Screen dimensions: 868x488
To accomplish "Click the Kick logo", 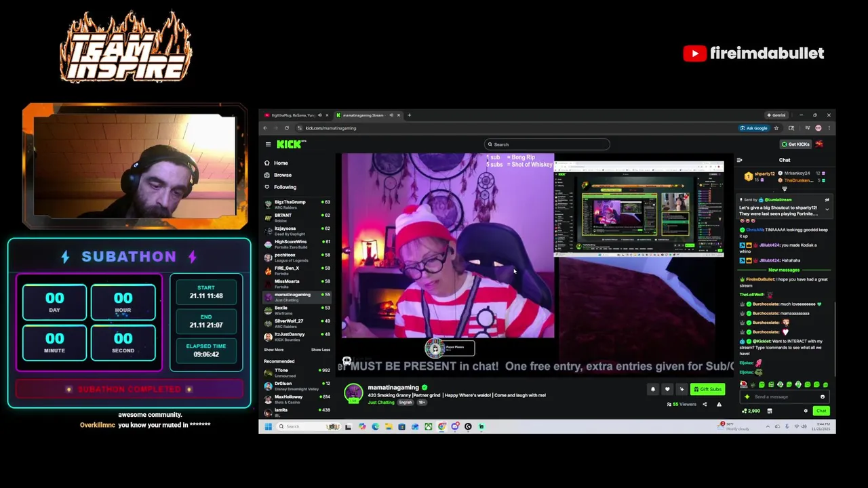I will pyautogui.click(x=291, y=144).
